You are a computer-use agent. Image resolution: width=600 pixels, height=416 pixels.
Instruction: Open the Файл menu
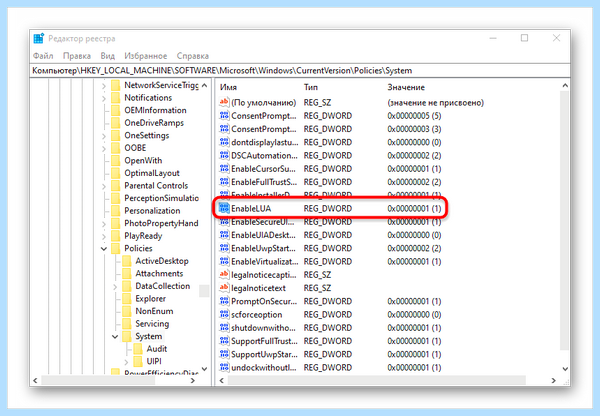click(43, 56)
